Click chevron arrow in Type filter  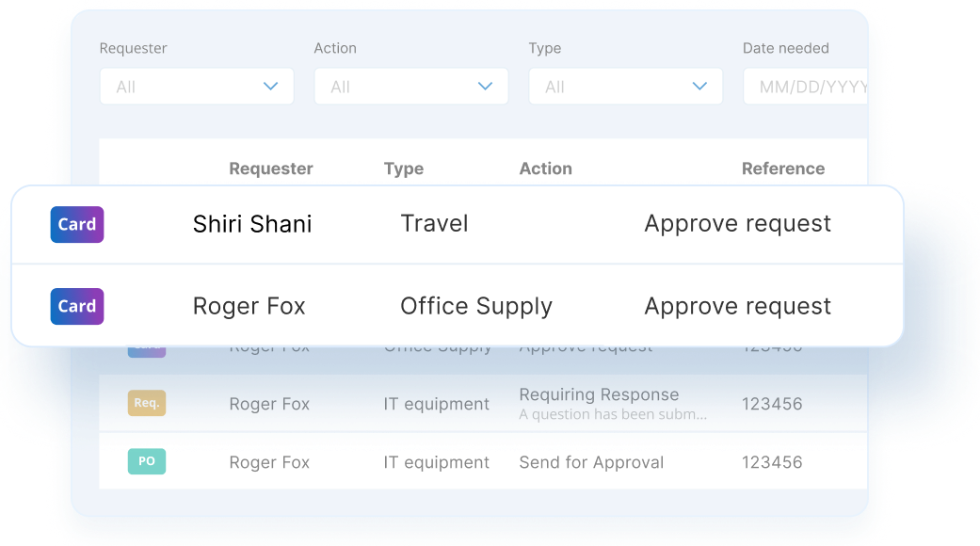(699, 87)
